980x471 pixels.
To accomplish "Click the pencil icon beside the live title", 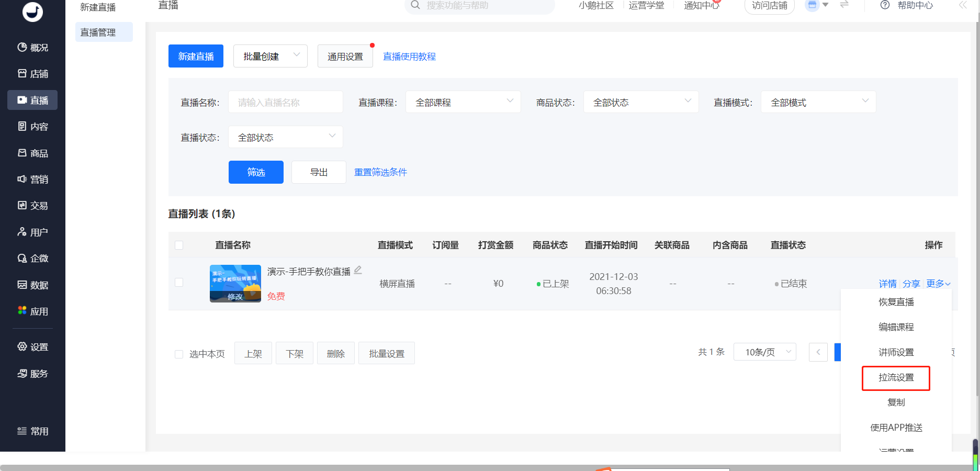I will coord(358,270).
